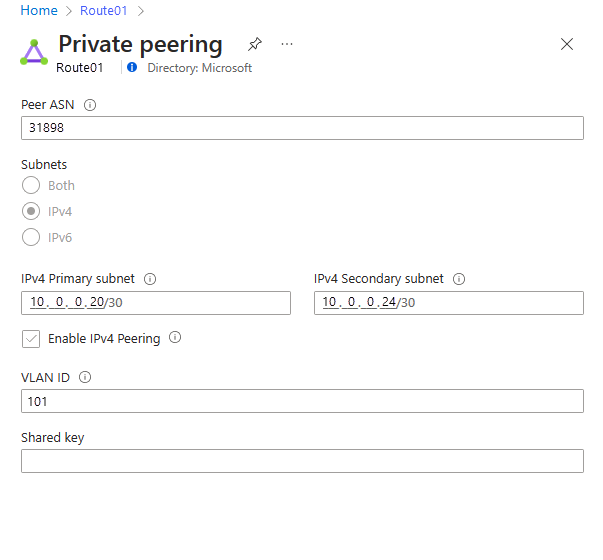The width and height of the screenshot is (603, 560).
Task: Show info tooltip for Peer ASN
Action: (x=90, y=105)
